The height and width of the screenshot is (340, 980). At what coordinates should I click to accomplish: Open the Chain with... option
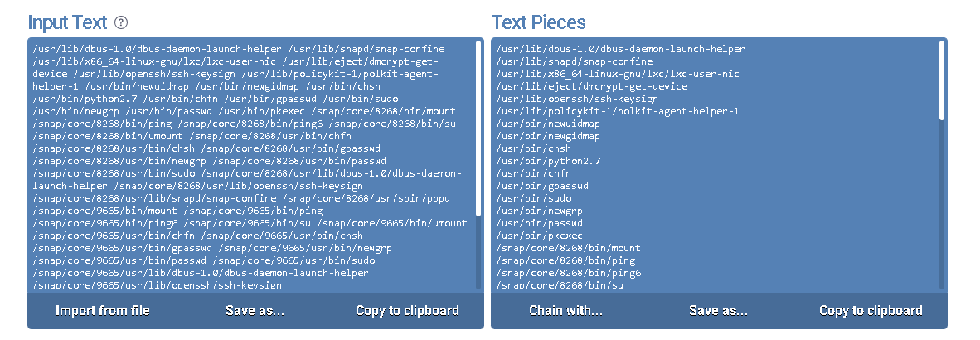(565, 311)
